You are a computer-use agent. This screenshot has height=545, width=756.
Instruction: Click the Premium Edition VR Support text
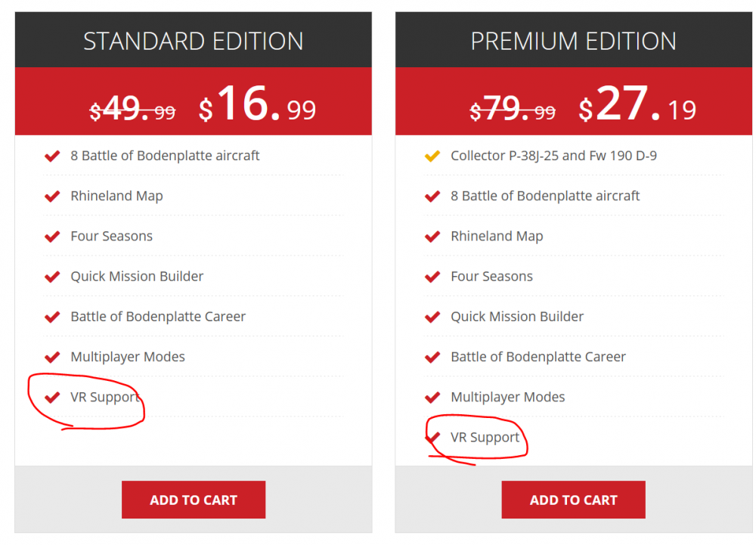485,438
